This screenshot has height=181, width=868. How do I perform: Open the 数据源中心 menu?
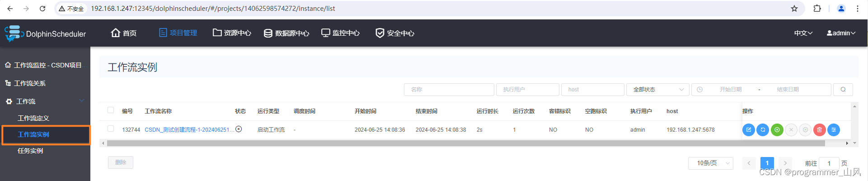(x=286, y=33)
